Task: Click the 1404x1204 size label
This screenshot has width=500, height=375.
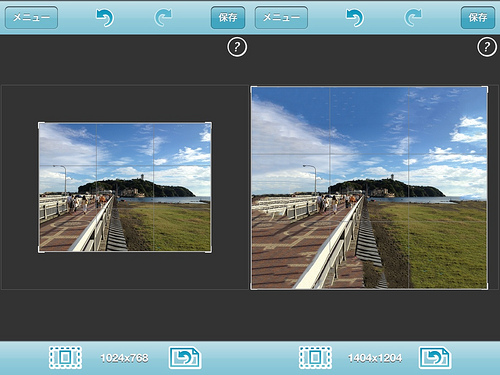Action: pyautogui.click(x=375, y=358)
